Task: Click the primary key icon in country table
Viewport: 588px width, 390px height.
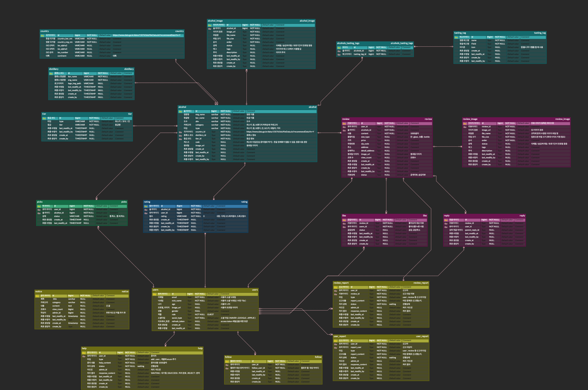Action: (42, 36)
